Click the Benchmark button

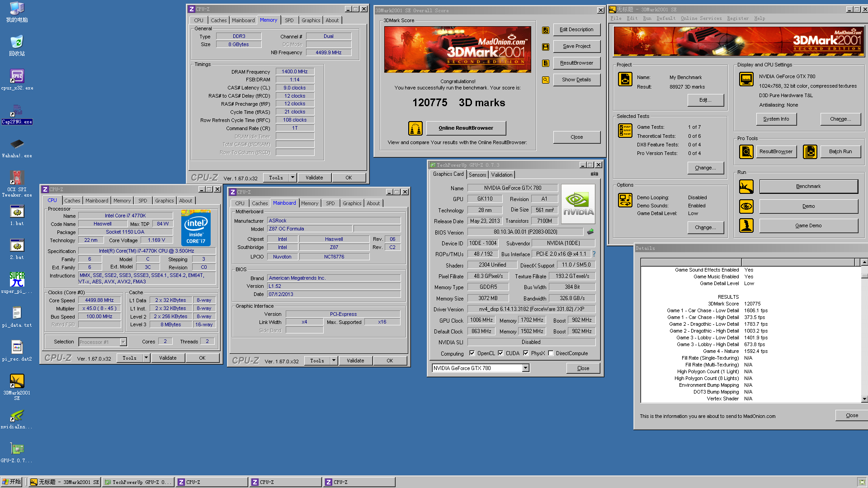808,187
